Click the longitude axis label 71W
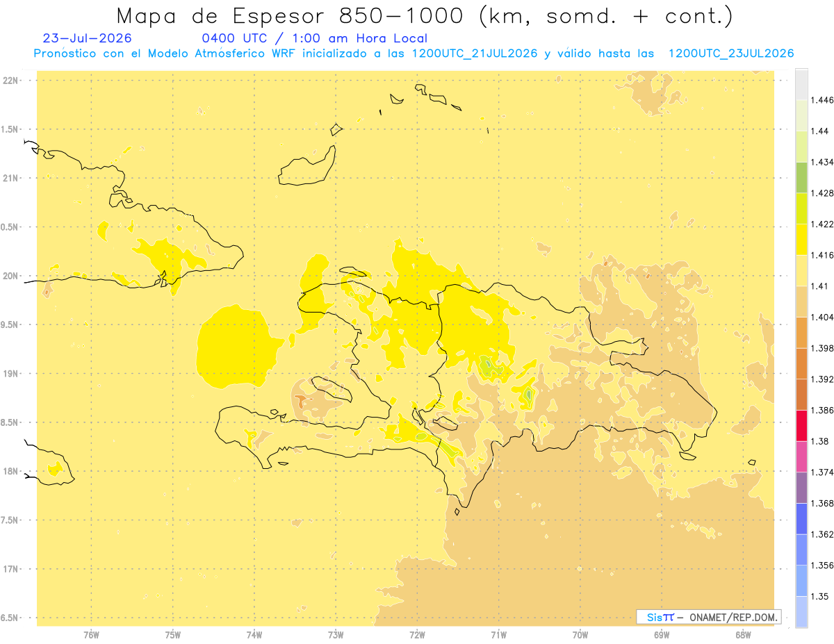 [499, 635]
